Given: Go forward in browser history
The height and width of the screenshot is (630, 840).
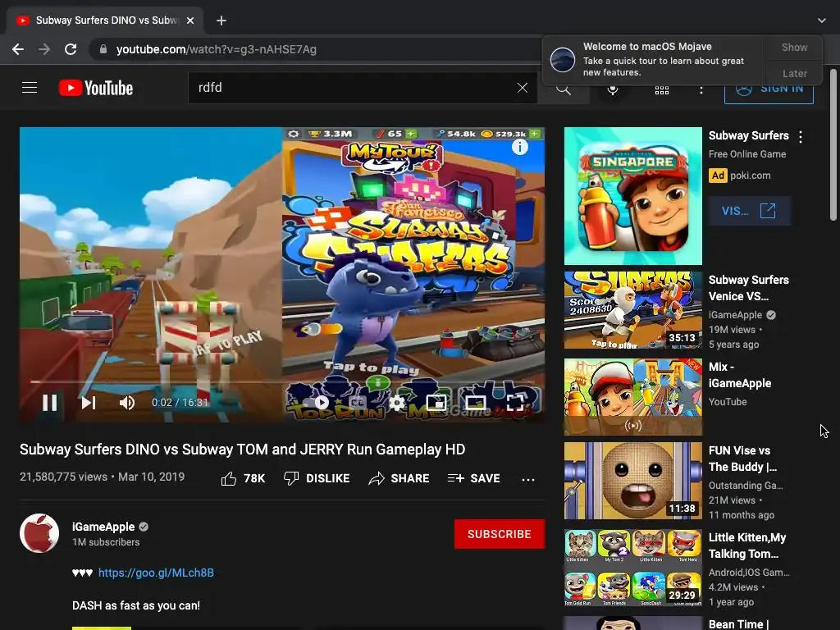Looking at the screenshot, I should pos(44,49).
